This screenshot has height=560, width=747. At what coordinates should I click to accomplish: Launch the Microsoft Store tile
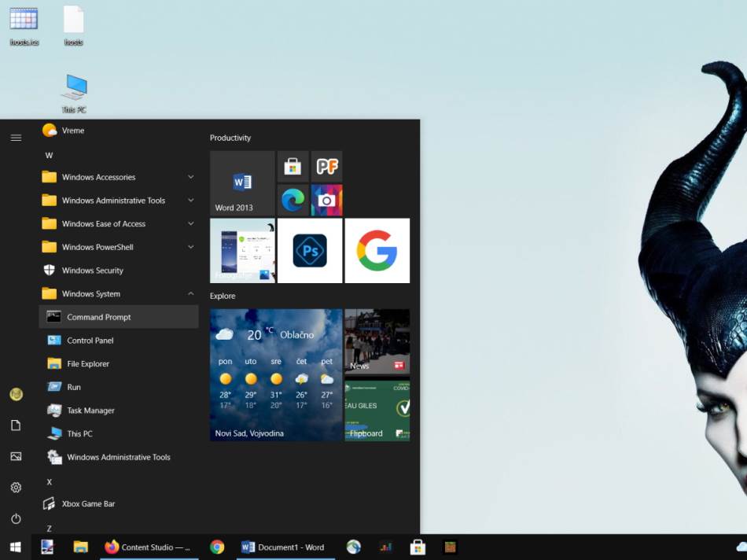tap(293, 166)
